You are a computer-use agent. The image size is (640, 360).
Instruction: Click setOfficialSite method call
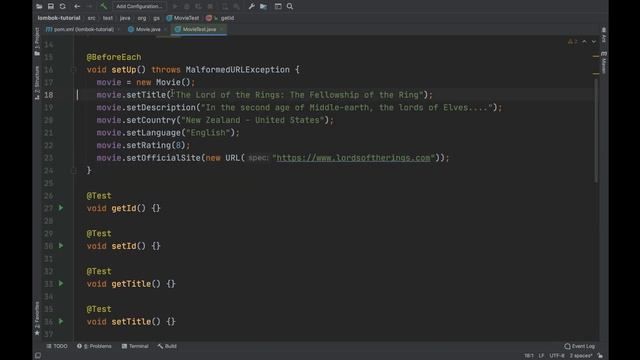pos(163,158)
